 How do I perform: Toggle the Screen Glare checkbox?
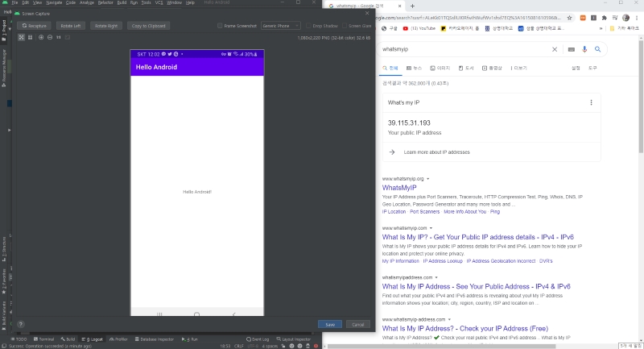345,26
